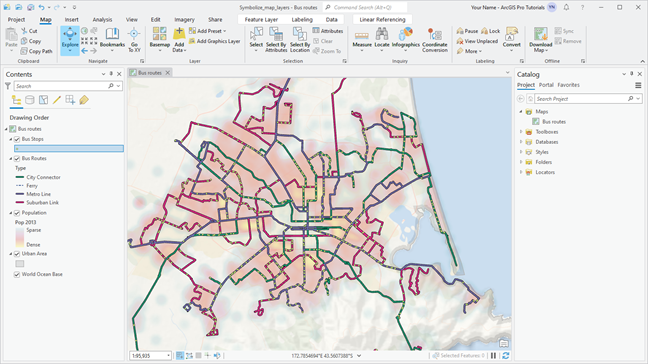Open the Linear Referencing tab

(x=382, y=19)
